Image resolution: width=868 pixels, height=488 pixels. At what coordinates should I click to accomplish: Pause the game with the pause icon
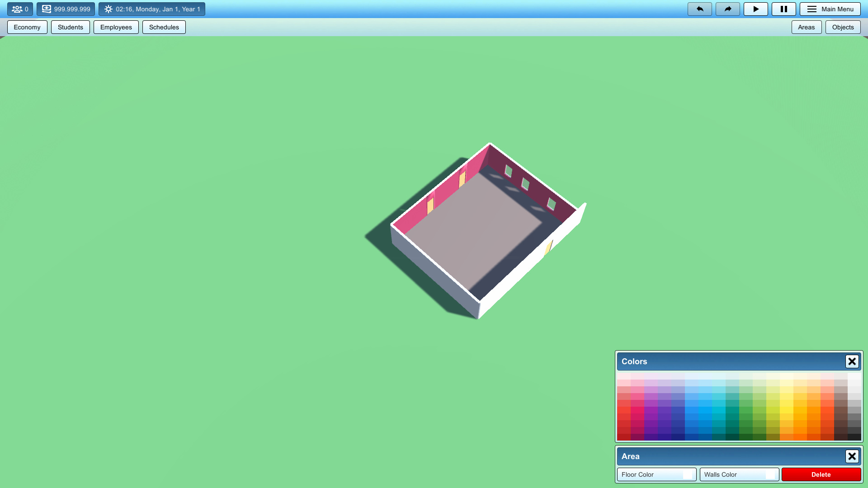783,9
